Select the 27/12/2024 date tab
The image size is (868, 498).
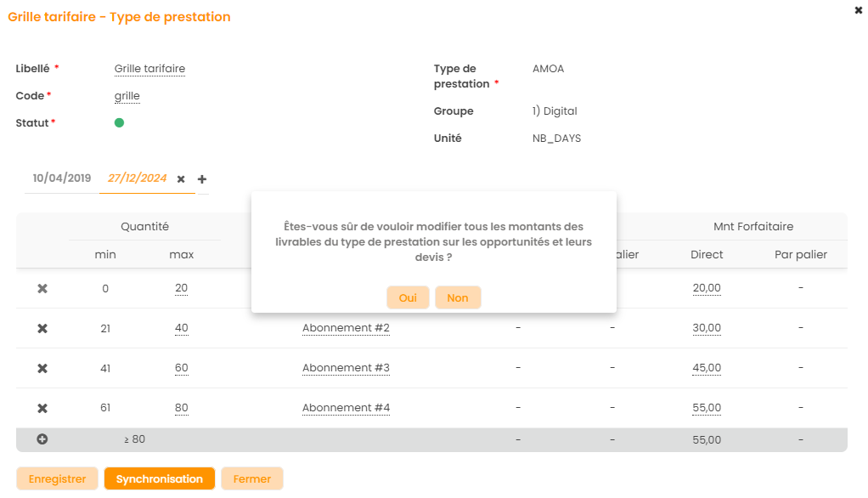coord(137,178)
